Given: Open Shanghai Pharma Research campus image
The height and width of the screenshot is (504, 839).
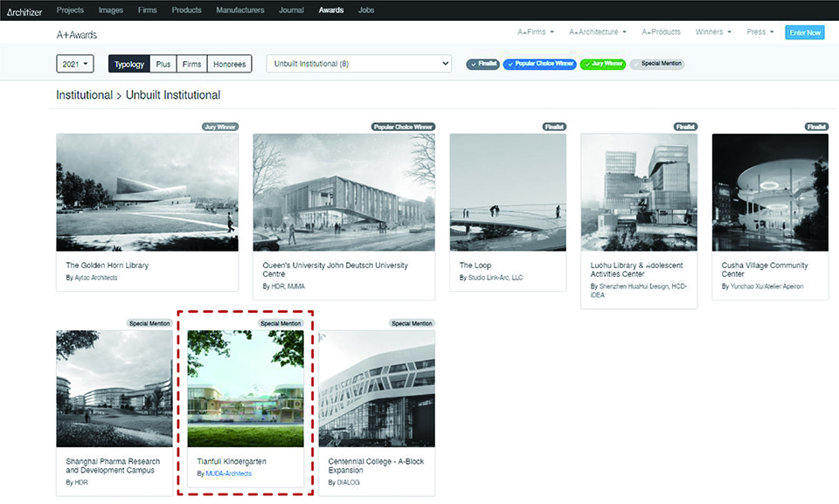Looking at the screenshot, I should (114, 389).
